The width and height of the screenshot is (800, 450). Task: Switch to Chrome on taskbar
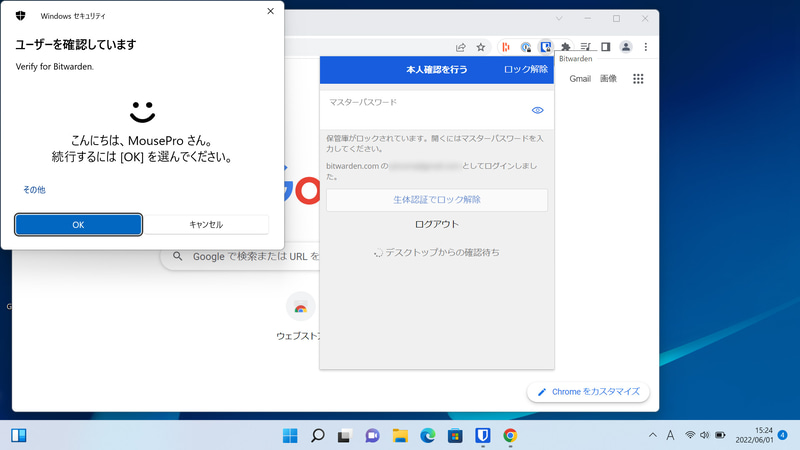click(510, 436)
